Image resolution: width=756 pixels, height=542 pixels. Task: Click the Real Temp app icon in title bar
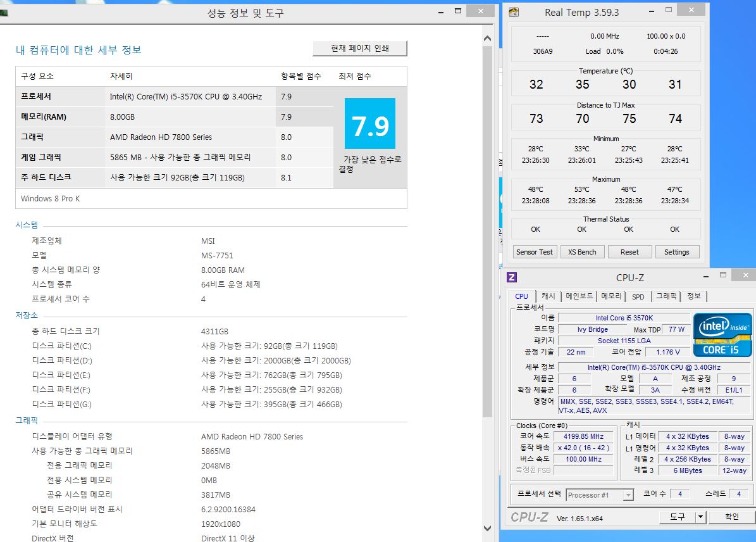[x=514, y=12]
